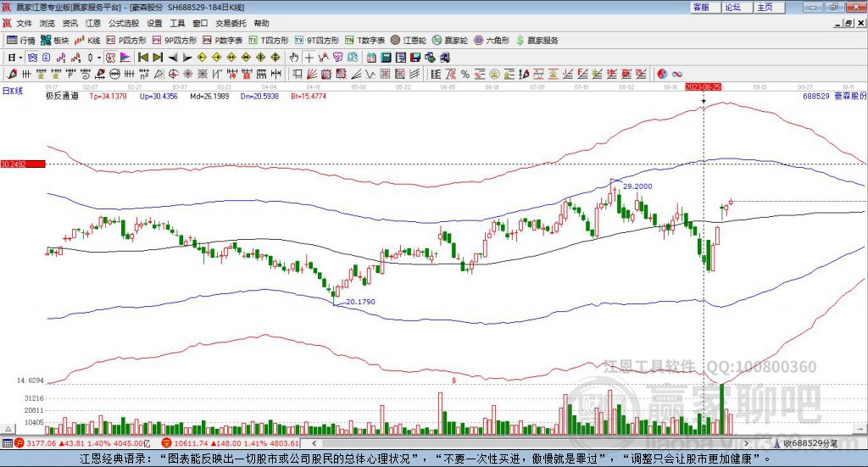Image resolution: width=868 pixels, height=467 pixels.
Task: Open the 工具 menu
Action: tap(177, 23)
